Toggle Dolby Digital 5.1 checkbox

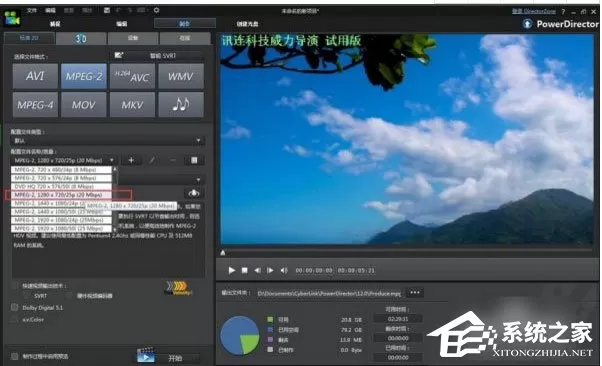[x=15, y=307]
